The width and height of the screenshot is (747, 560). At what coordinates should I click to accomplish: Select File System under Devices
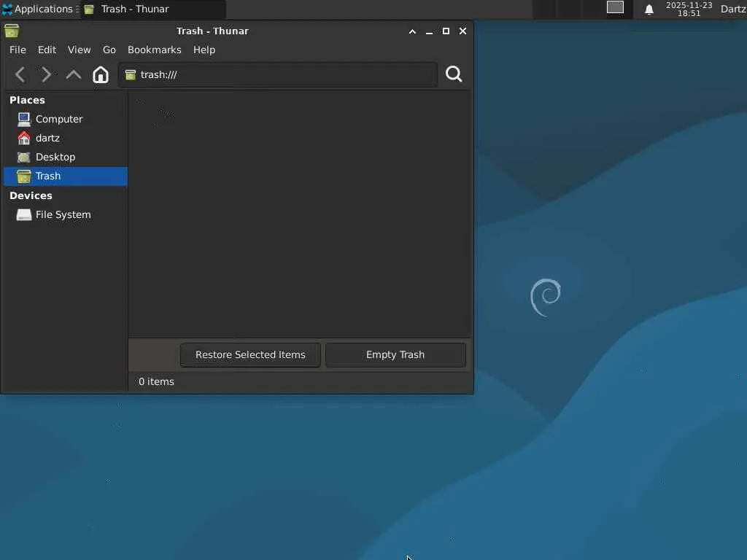click(65, 215)
